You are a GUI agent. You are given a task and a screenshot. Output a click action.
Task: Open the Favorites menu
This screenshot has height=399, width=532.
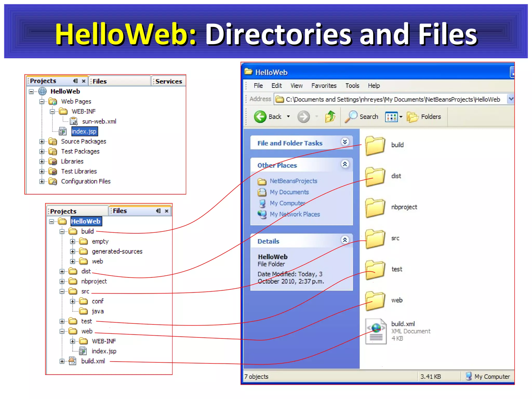pos(324,85)
